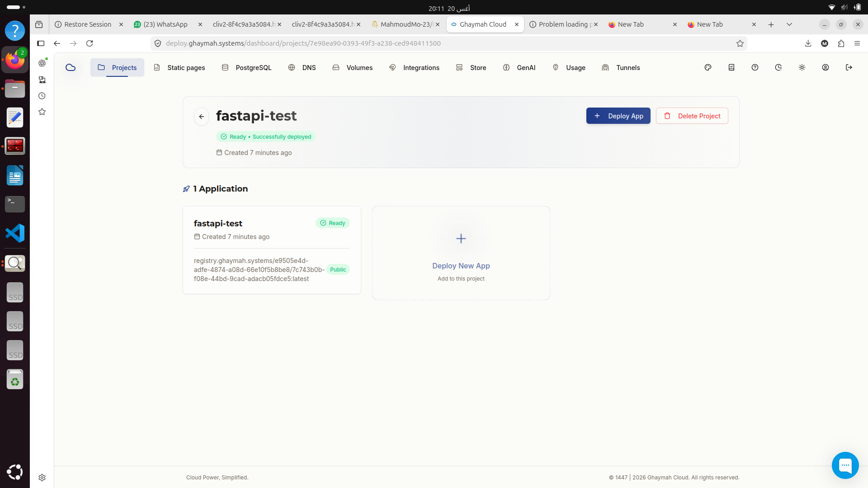
Task: Open the Firefox extensions icon
Action: click(841, 43)
